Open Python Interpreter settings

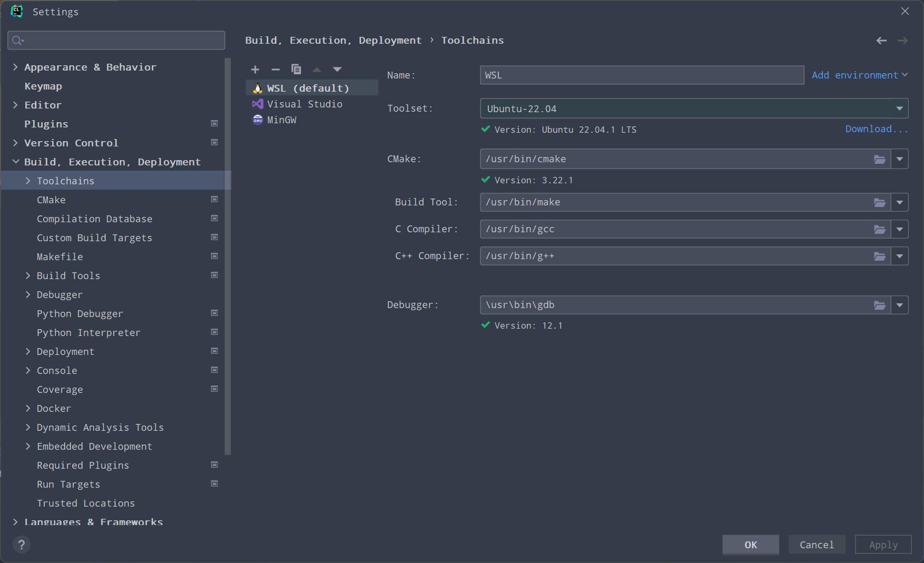[x=88, y=332]
